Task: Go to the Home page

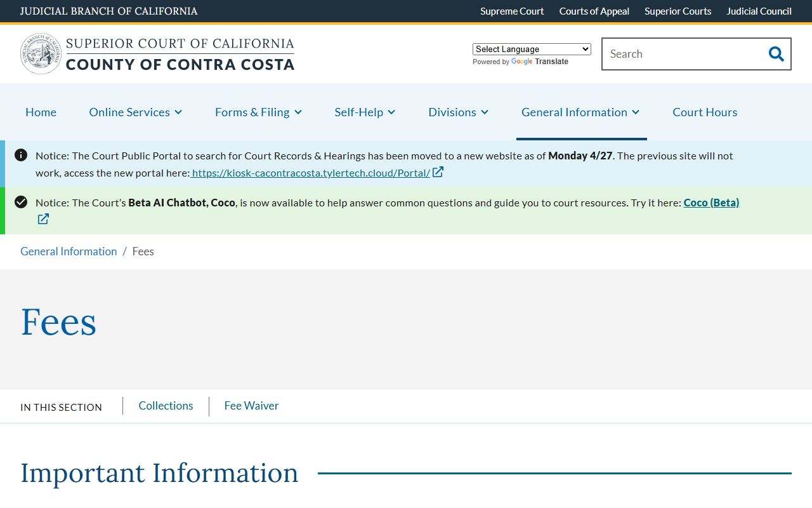Action: point(41,112)
